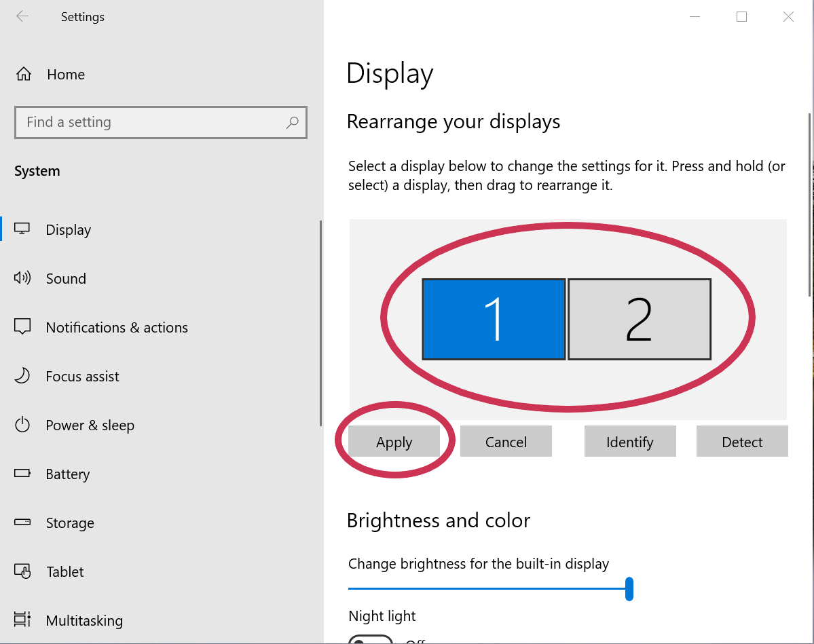The height and width of the screenshot is (644, 814).
Task: Select display 2 in the arrangement
Action: click(x=639, y=319)
